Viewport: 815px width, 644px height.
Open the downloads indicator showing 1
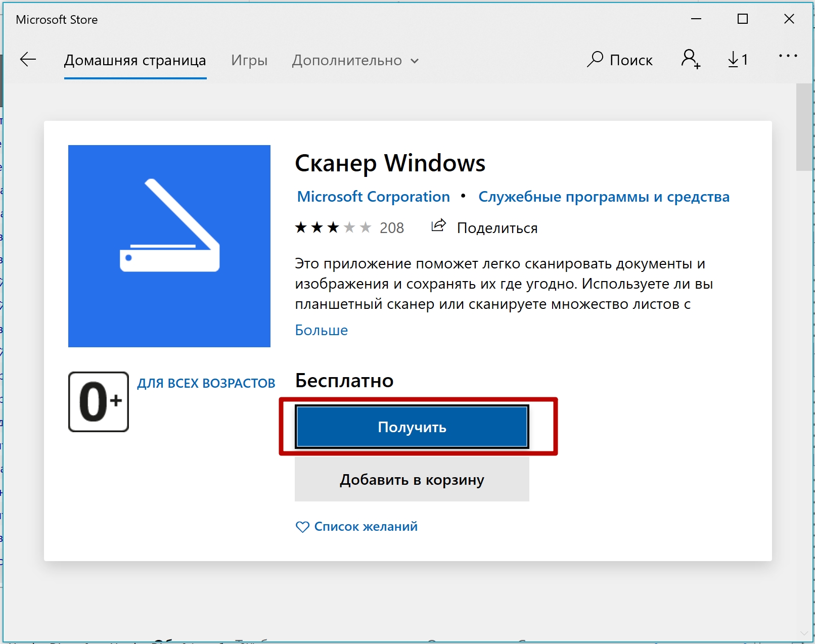tap(737, 60)
